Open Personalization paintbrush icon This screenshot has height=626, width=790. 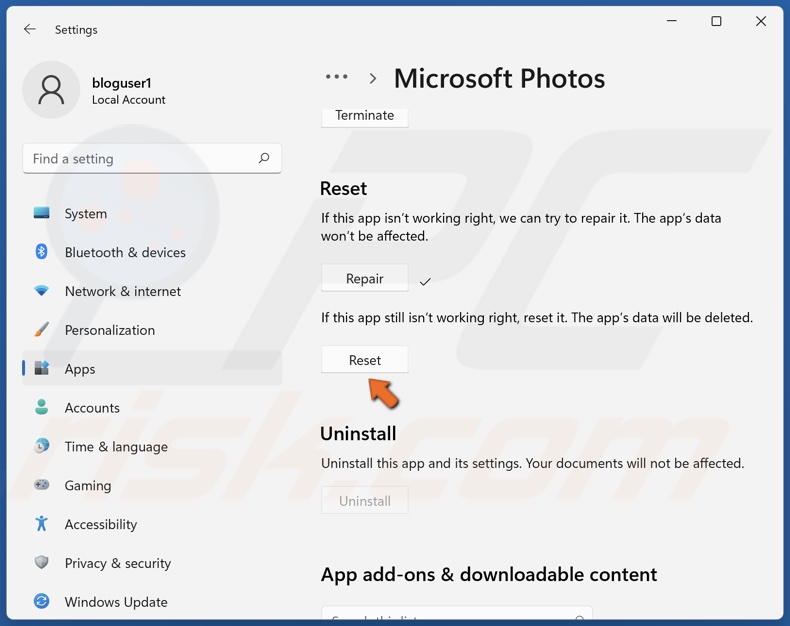tap(42, 330)
